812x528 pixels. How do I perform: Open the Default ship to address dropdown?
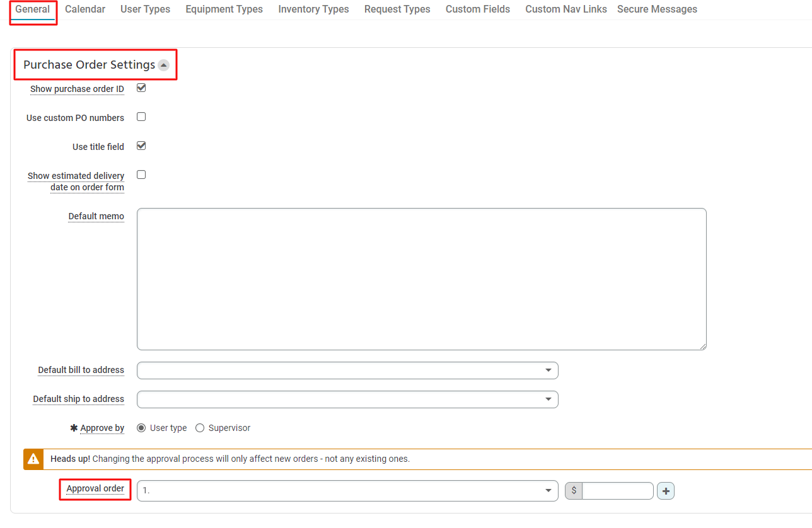tap(548, 399)
